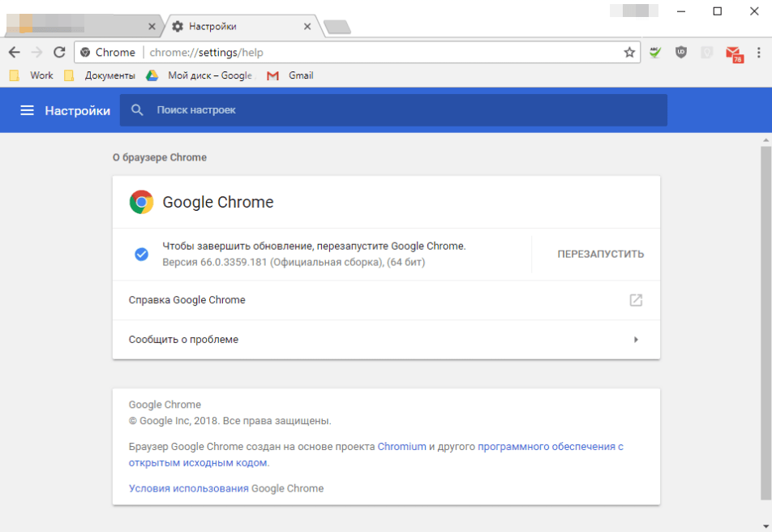This screenshot has height=532, width=772.
Task: Open the Chromium project link
Action: pyautogui.click(x=401, y=446)
